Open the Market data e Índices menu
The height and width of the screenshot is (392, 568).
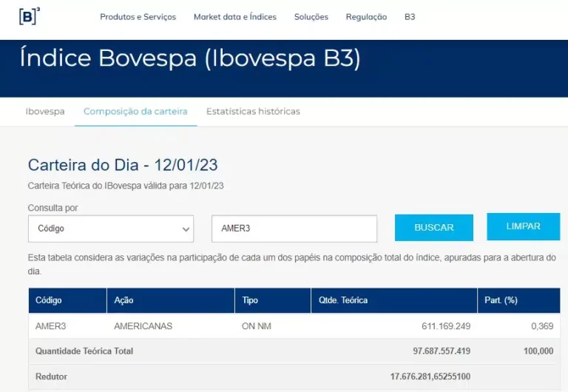coord(235,17)
